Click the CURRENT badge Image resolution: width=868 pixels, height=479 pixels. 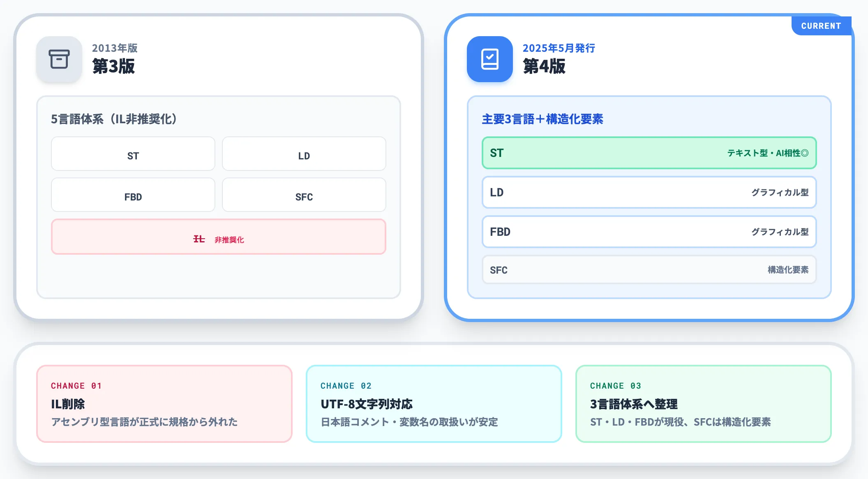click(x=821, y=26)
